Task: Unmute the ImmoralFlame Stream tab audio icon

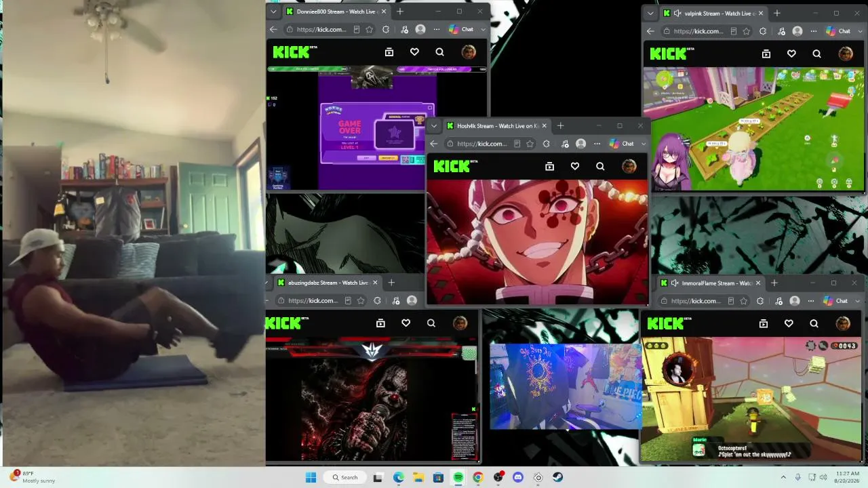Action: coord(674,283)
